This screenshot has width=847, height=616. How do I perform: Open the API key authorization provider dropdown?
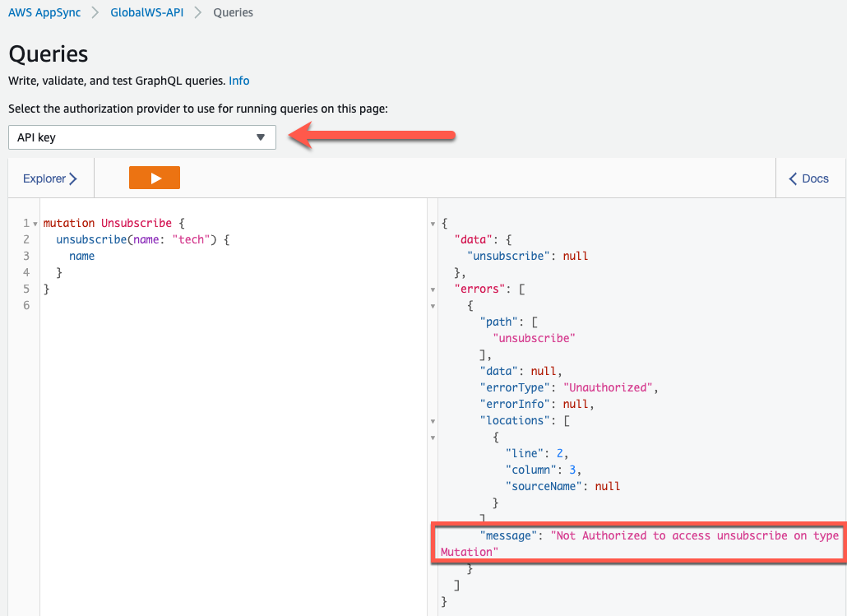(x=142, y=137)
